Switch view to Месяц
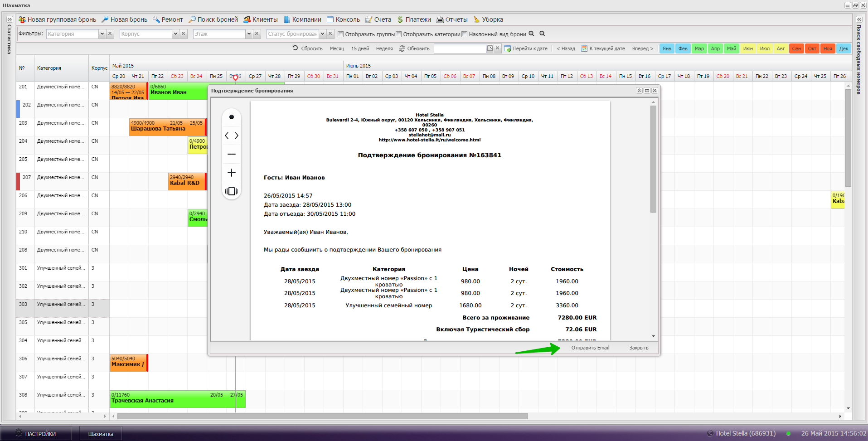Screen dimensions: 868x441 337,48
